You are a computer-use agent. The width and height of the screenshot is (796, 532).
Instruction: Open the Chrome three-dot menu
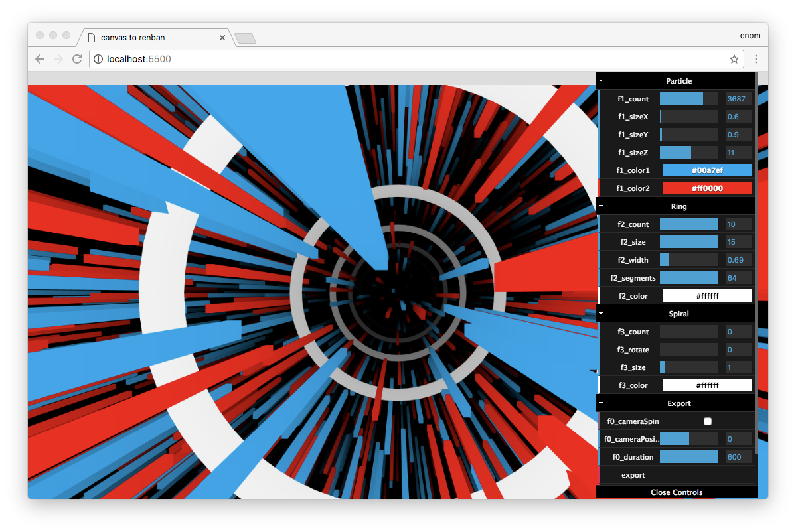point(756,59)
